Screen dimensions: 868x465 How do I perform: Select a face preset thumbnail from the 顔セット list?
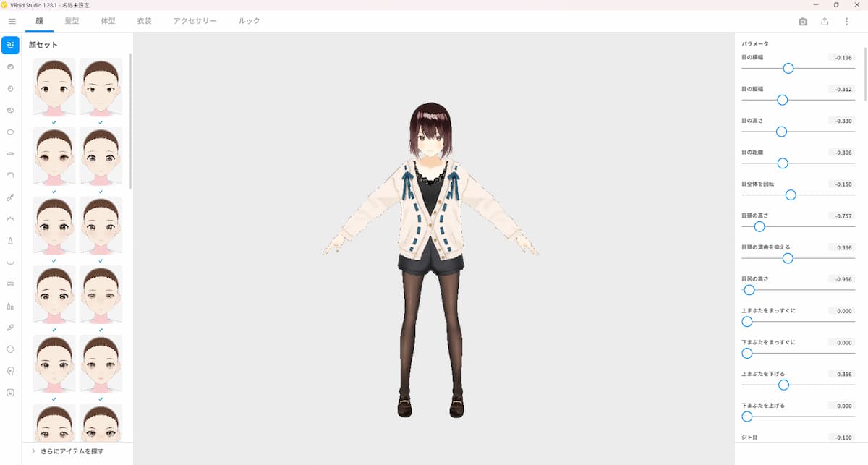(x=53, y=87)
